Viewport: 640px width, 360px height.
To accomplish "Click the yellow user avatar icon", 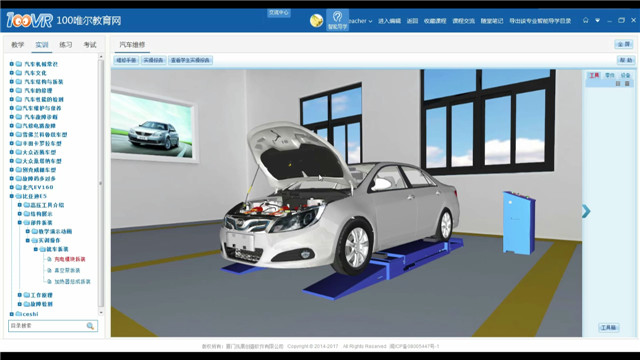I will (316, 20).
